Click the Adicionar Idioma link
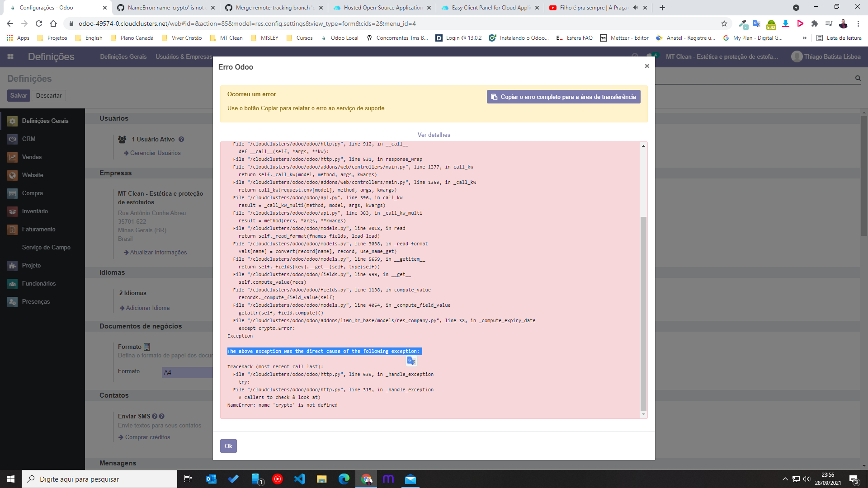Image resolution: width=868 pixels, height=488 pixels. [x=144, y=308]
